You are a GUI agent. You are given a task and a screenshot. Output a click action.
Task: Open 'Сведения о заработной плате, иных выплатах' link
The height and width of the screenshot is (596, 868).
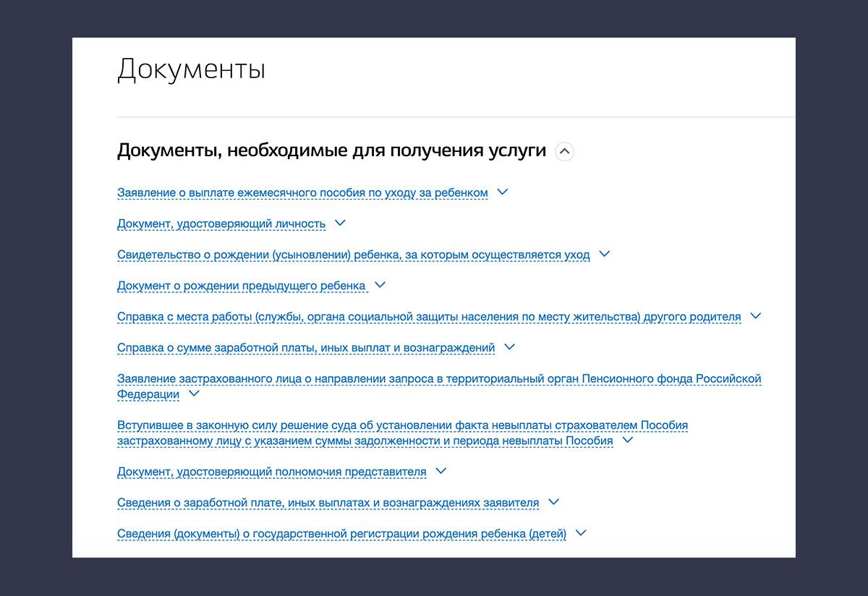pyautogui.click(x=328, y=503)
